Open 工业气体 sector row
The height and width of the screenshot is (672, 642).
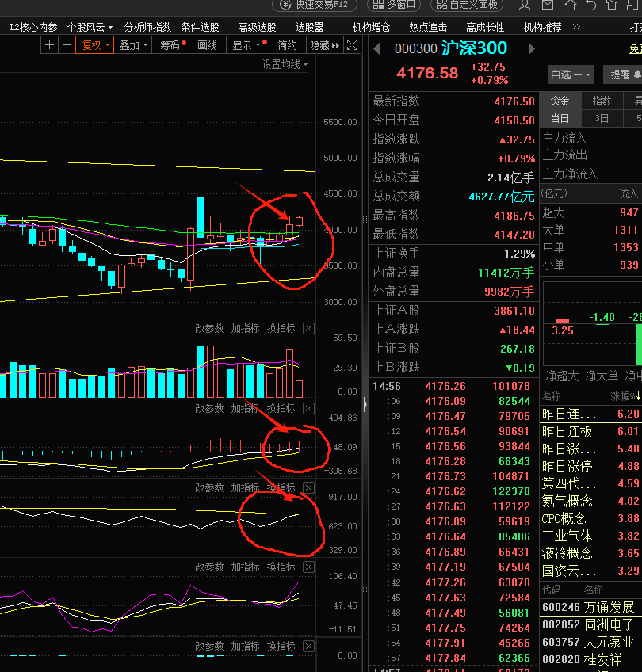pyautogui.click(x=590, y=536)
